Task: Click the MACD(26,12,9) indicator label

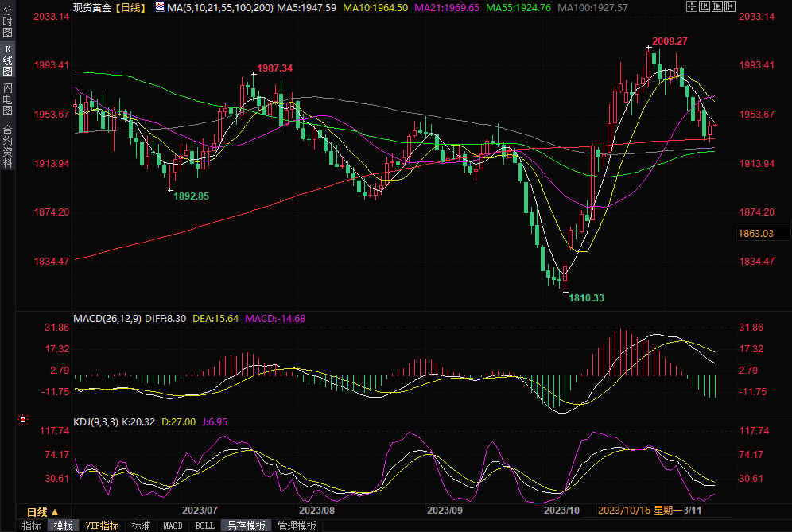Action: [108, 319]
